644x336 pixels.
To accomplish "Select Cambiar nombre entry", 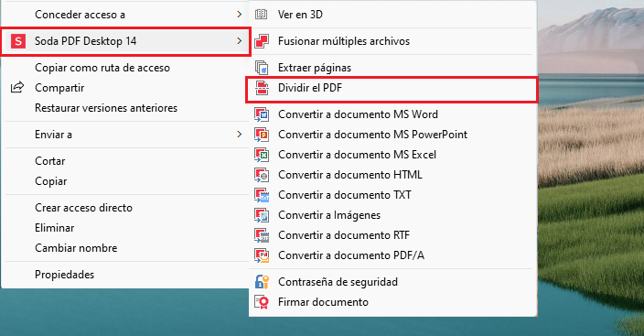I will [x=76, y=248].
